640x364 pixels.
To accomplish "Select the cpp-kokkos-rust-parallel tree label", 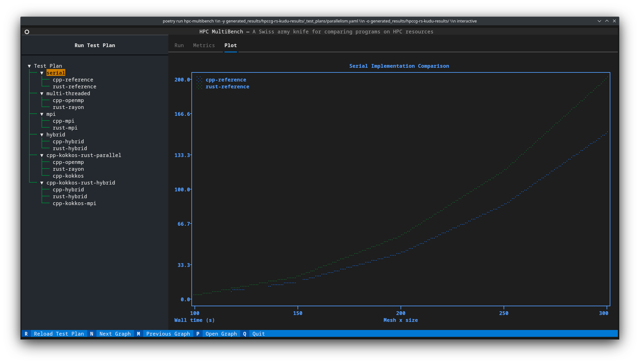I will (x=84, y=155).
